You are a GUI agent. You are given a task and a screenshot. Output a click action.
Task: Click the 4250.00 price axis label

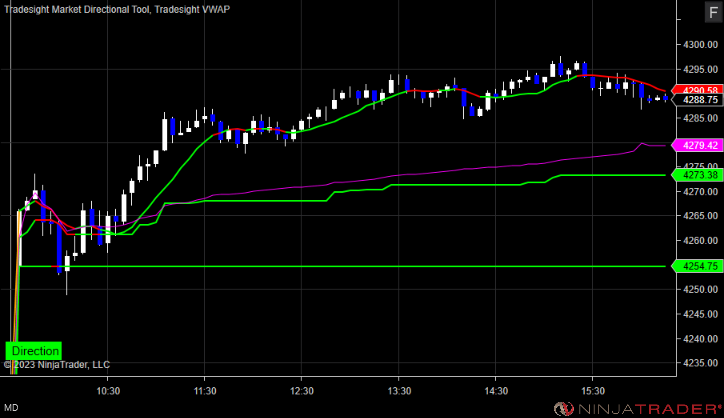point(700,290)
